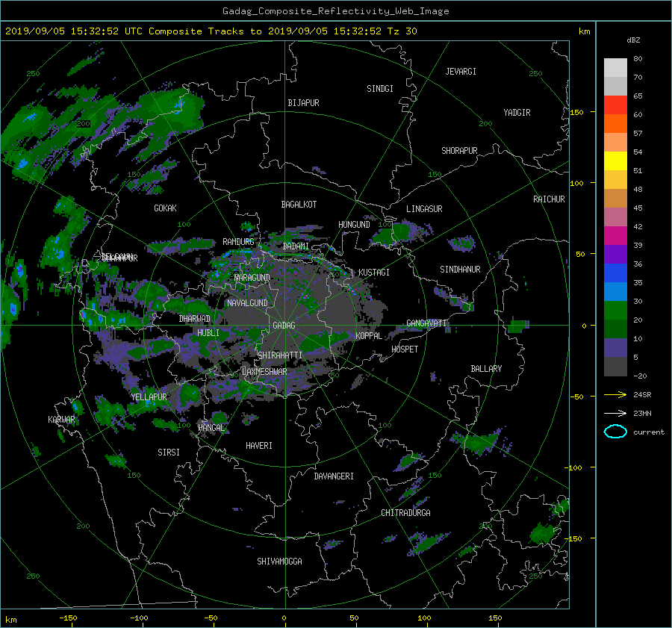The height and width of the screenshot is (628, 672).
Task: Click the white 23MN arrow legend icon
Action: click(x=615, y=413)
